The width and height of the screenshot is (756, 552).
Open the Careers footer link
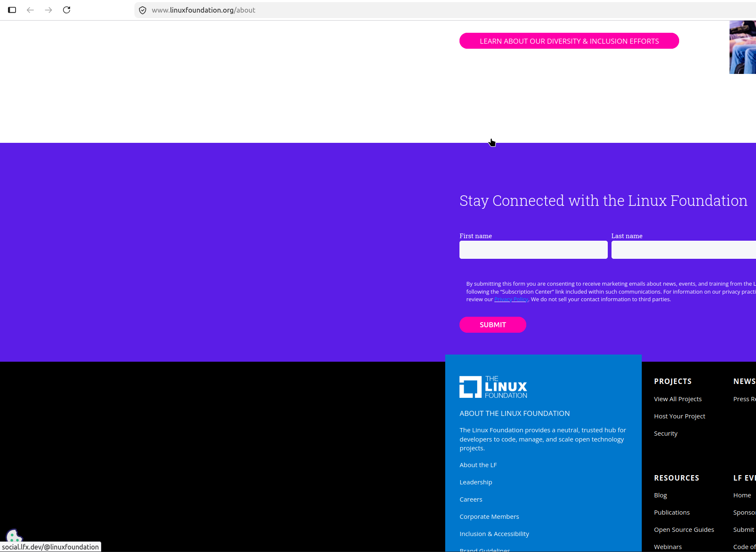point(471,499)
